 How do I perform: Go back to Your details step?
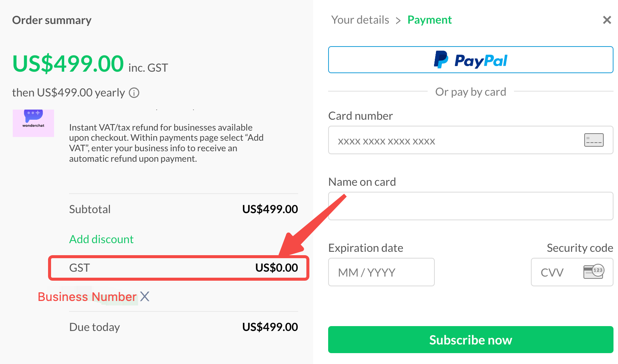[360, 20]
